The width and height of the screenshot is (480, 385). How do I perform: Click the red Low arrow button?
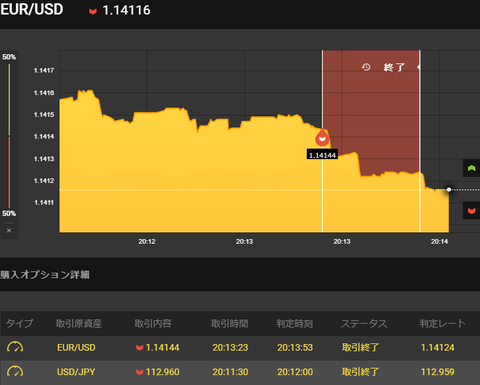click(471, 211)
